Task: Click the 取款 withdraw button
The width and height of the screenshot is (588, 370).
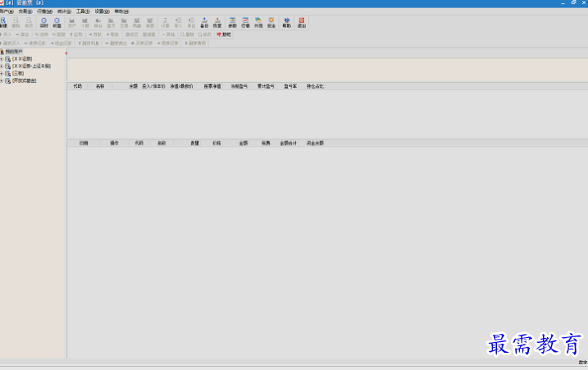Action: pyautogui.click(x=112, y=34)
